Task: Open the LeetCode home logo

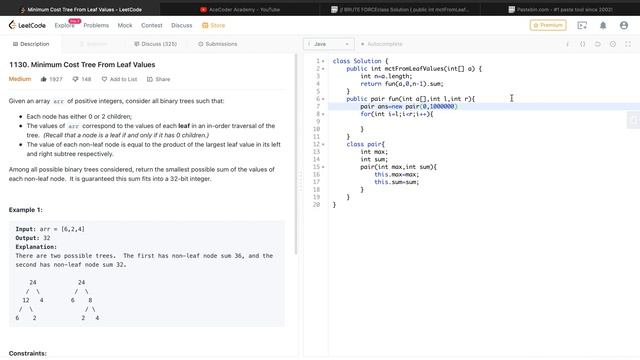Action: tap(27, 25)
